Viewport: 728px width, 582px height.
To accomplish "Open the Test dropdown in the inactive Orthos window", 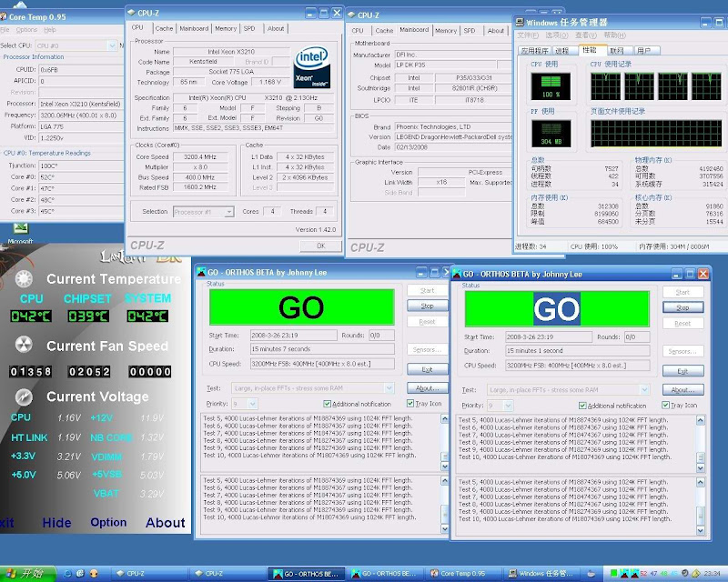I will [389, 388].
